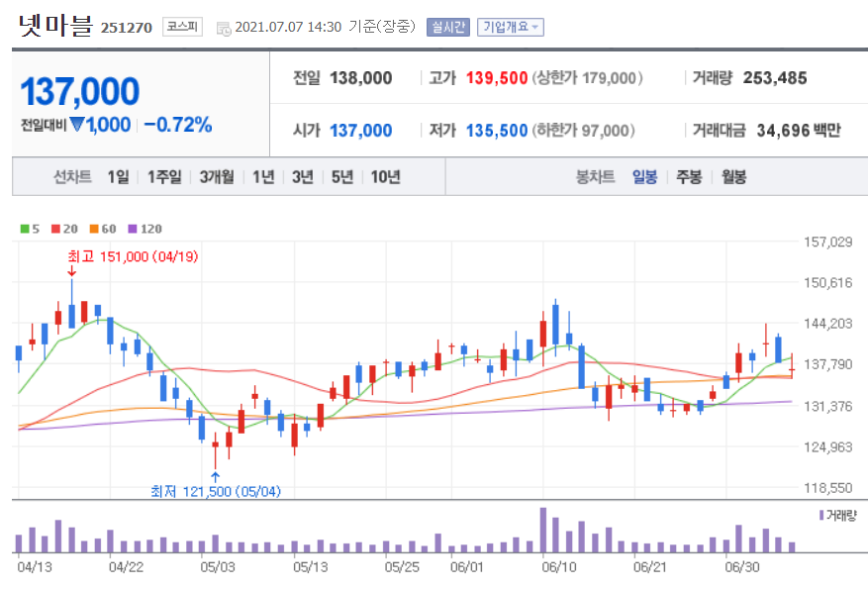Click the high price 139,500
The width and height of the screenshot is (868, 589).
coord(497,78)
